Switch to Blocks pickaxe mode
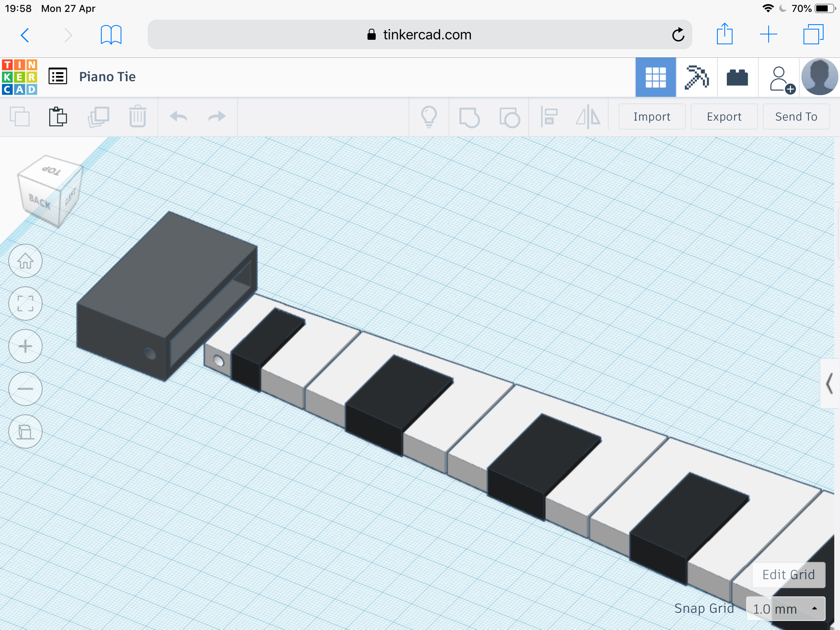 [696, 78]
